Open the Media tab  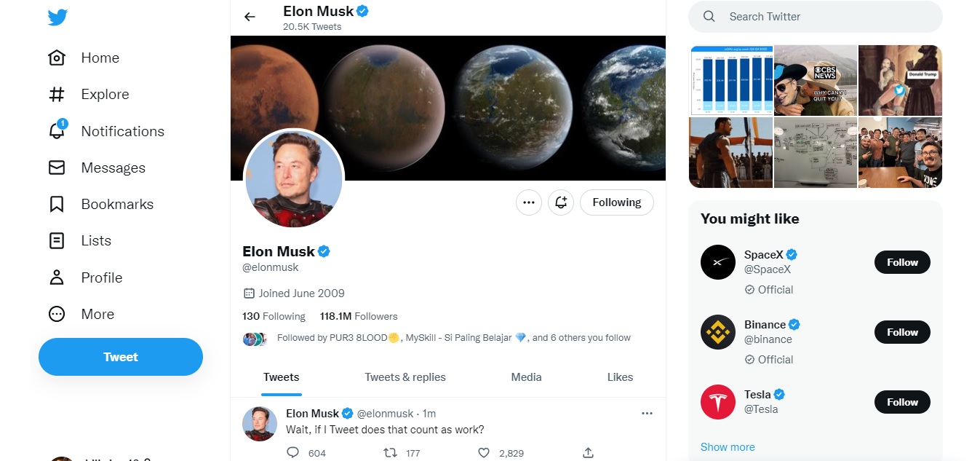pos(526,377)
